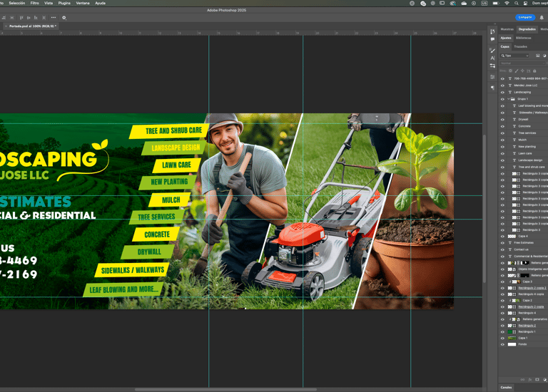548x392 pixels.
Task: Open the Selección menu
Action: pyautogui.click(x=17, y=3)
